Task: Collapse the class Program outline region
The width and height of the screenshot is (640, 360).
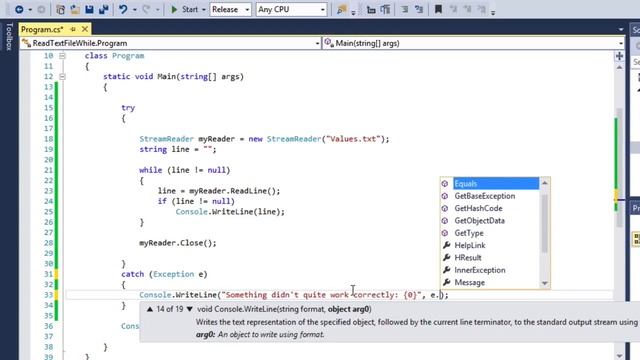Action: point(62,56)
